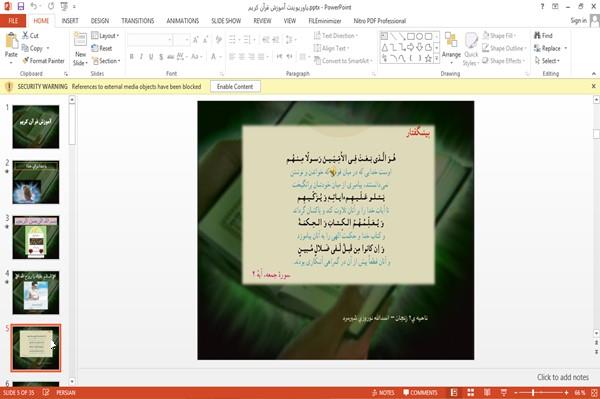Open the font name combo box

click(150, 40)
